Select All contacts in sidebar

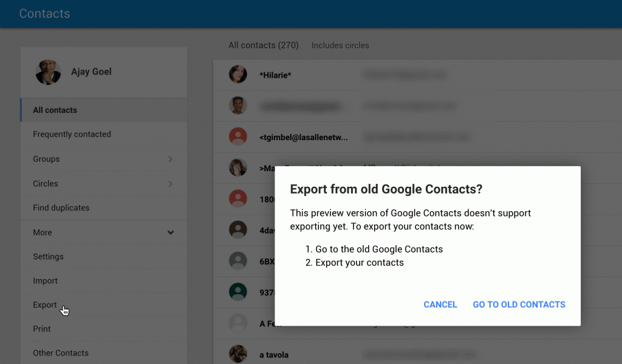(x=55, y=110)
